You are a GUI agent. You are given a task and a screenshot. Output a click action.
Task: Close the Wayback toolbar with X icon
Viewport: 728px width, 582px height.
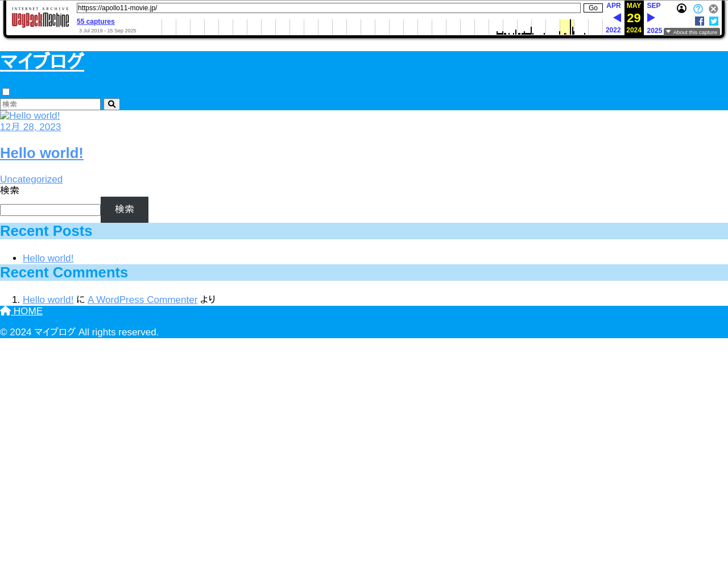click(x=713, y=9)
